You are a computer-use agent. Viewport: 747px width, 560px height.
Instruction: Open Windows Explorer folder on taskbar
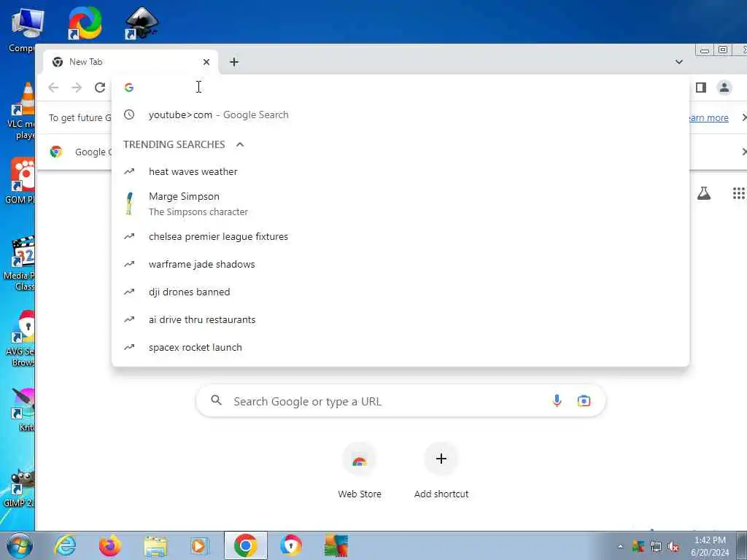pos(155,546)
